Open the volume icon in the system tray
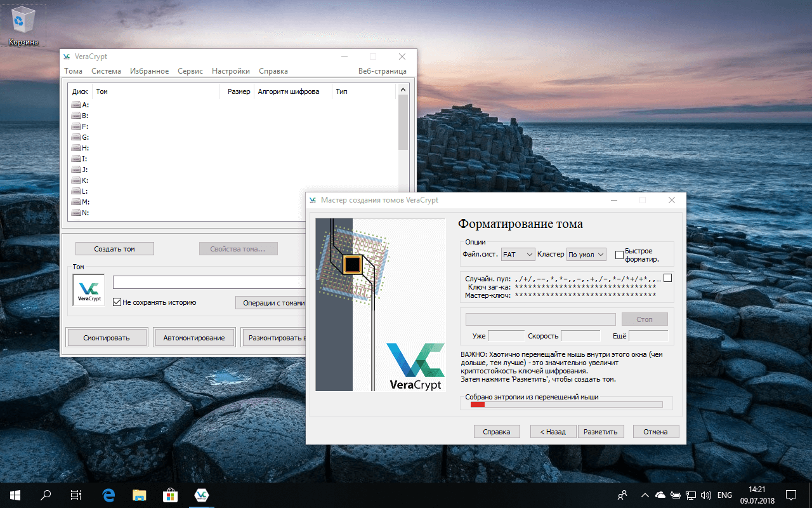 coord(706,495)
